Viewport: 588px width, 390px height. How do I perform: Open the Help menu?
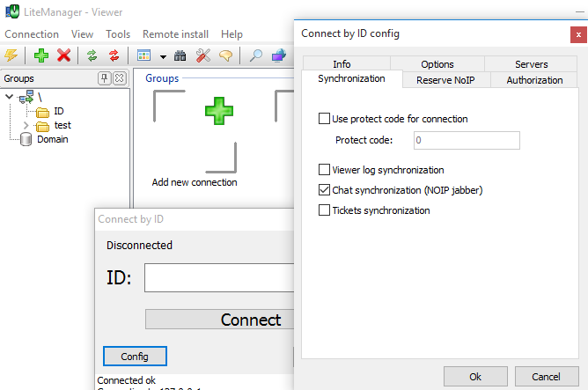(232, 34)
